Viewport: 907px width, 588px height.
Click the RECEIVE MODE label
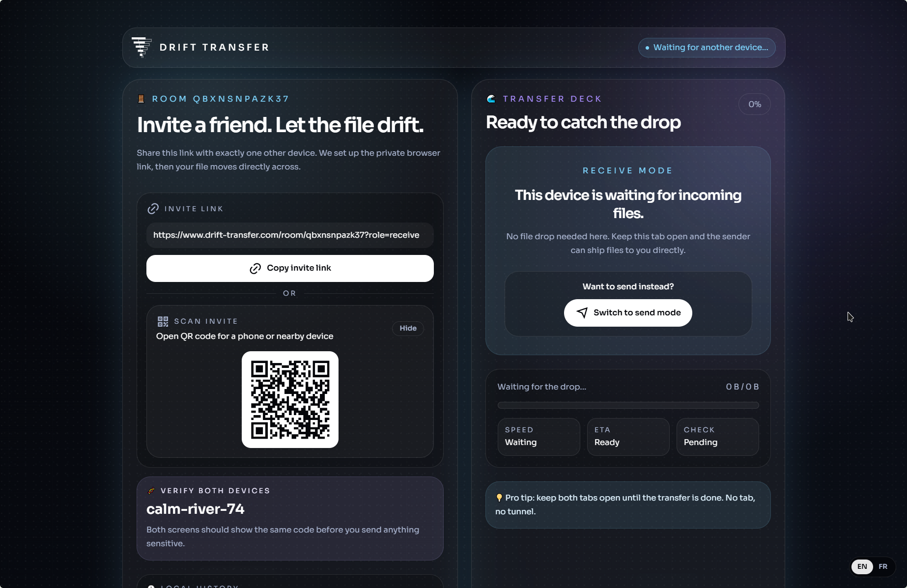tap(627, 170)
